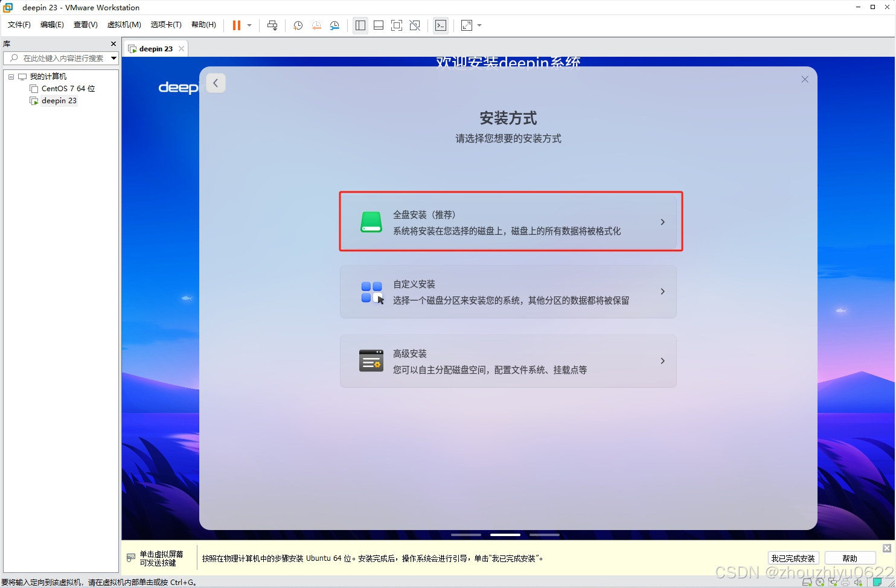This screenshot has width=896, height=588.
Task: Close the library panel with its X
Action: click(114, 43)
